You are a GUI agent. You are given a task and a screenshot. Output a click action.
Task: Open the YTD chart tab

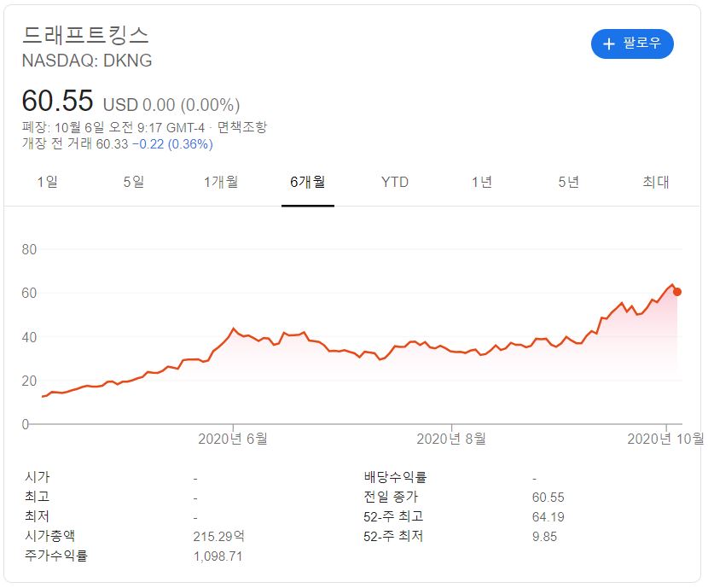(x=395, y=182)
